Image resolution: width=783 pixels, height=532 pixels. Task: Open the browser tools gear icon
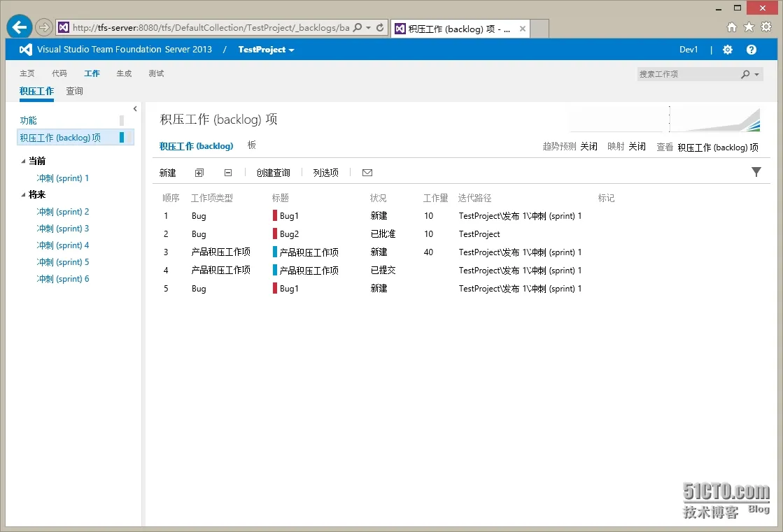coord(766,27)
